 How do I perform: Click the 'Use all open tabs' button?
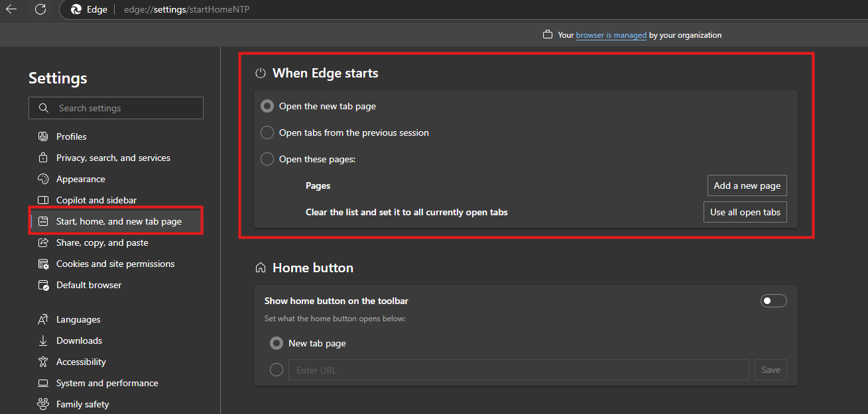coord(745,212)
